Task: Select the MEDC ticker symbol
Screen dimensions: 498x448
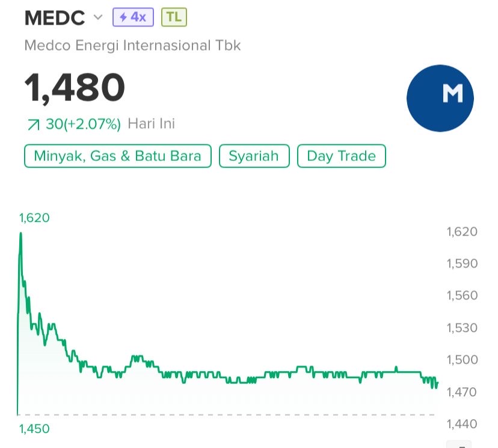Action: [55, 18]
